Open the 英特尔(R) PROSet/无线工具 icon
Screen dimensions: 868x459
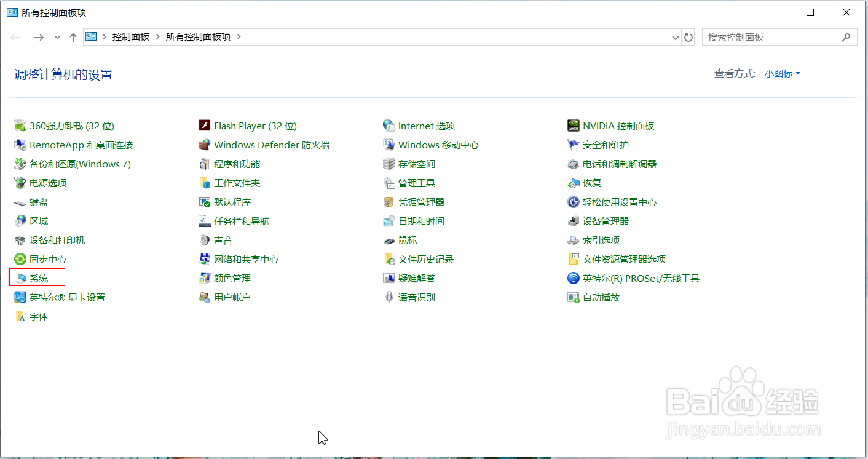pyautogui.click(x=573, y=278)
